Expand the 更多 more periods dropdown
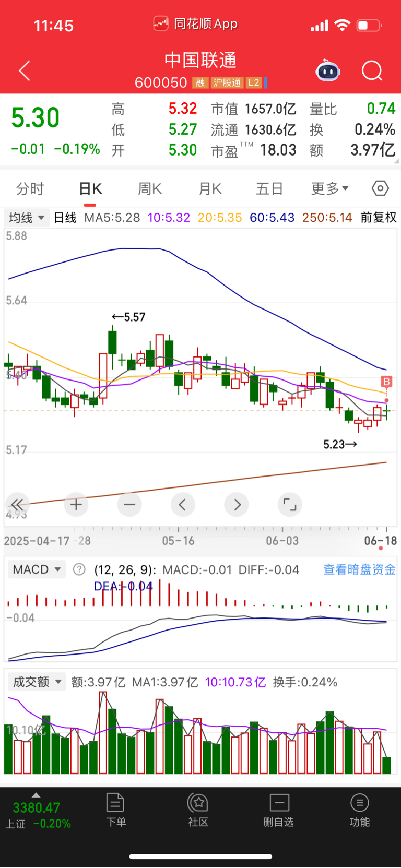Viewport: 401px width, 868px height. click(x=330, y=188)
